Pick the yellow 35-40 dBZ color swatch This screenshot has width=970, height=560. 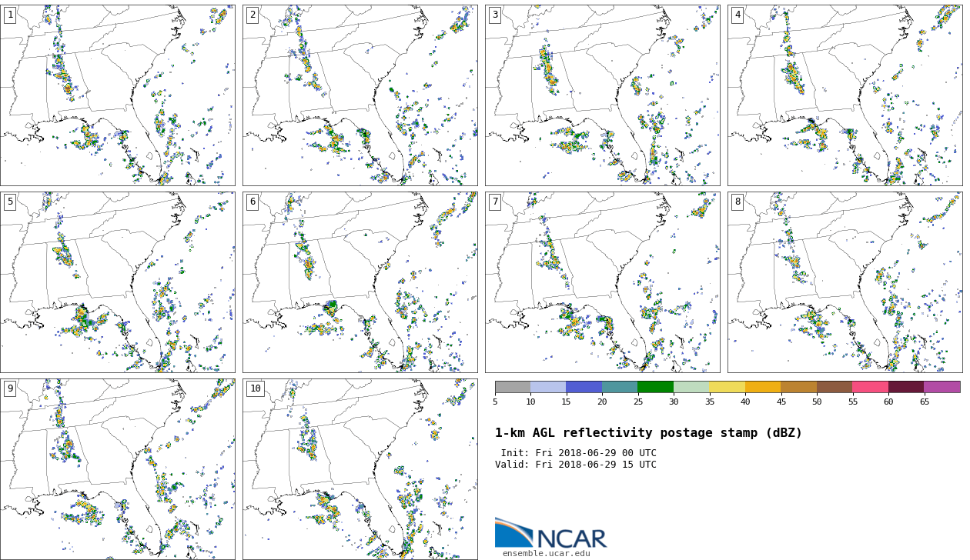click(727, 387)
